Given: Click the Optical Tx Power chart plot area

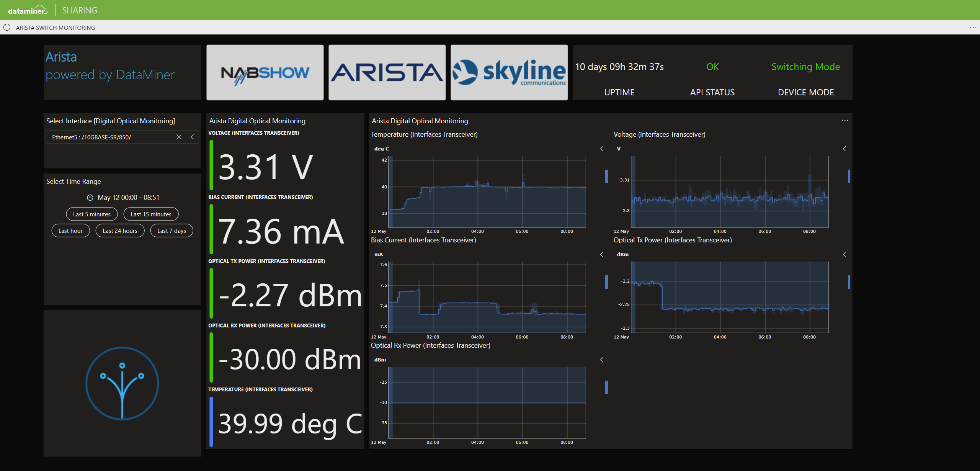Looking at the screenshot, I should (730, 297).
